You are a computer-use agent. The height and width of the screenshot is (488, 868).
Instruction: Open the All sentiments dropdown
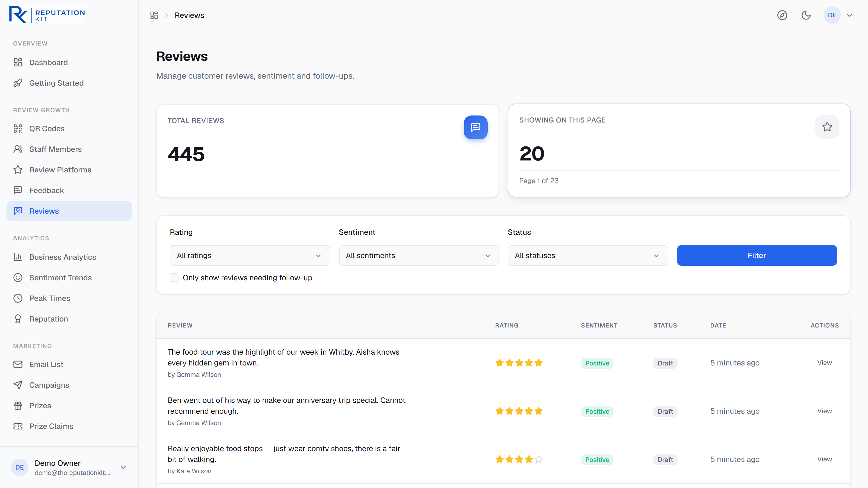pyautogui.click(x=419, y=255)
